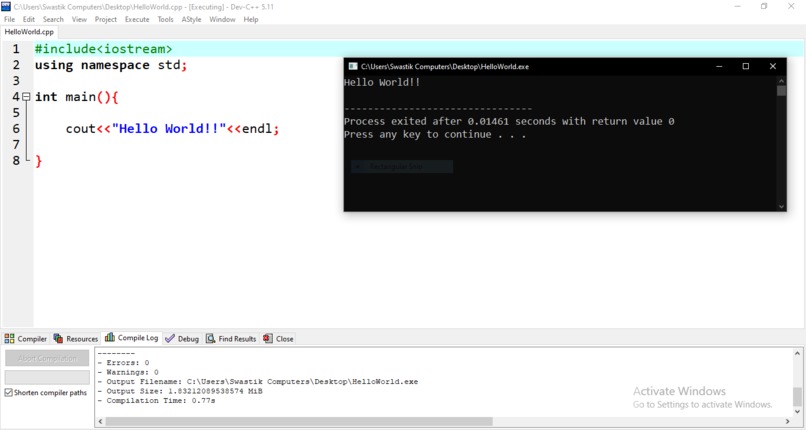Viewport: 806px width, 430px height.
Task: Open the Tools menu
Action: click(x=166, y=20)
